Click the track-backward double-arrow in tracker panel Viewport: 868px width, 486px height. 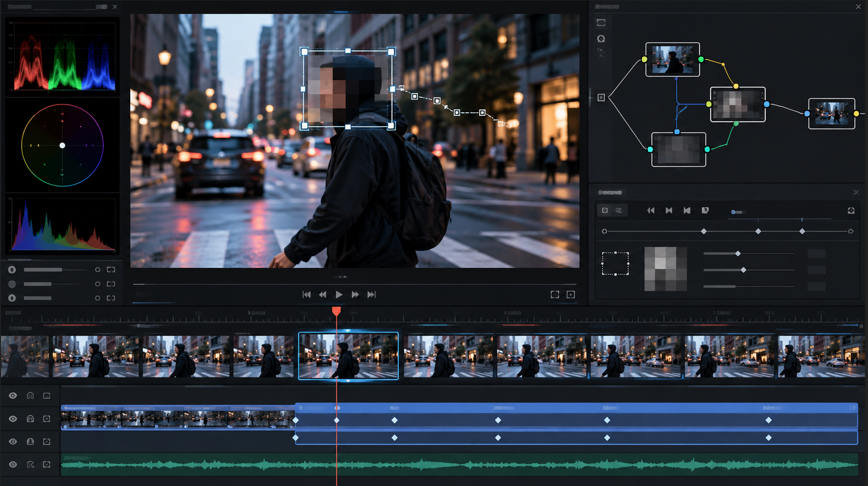point(650,210)
